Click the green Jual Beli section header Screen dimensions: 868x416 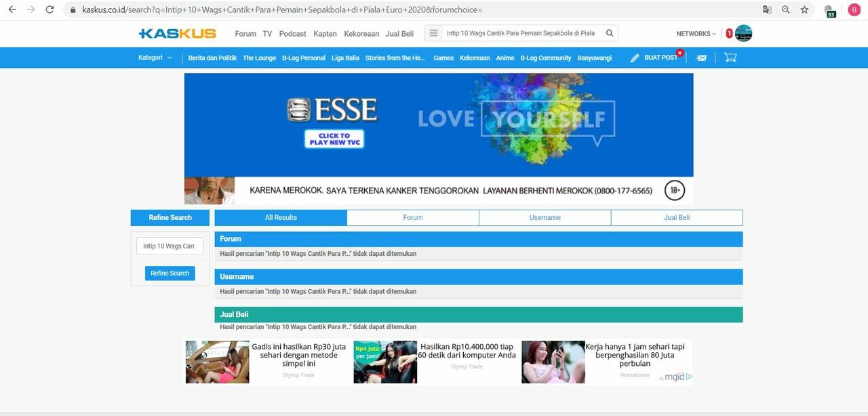pos(479,315)
